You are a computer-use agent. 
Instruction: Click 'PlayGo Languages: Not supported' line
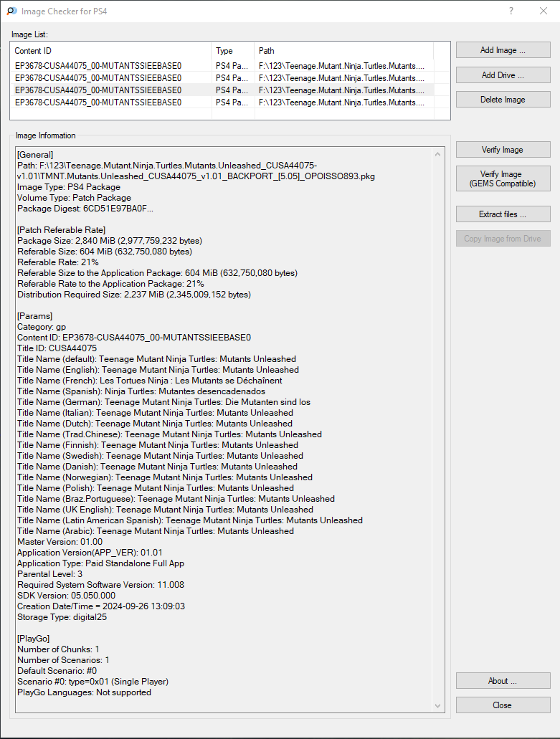(85, 692)
